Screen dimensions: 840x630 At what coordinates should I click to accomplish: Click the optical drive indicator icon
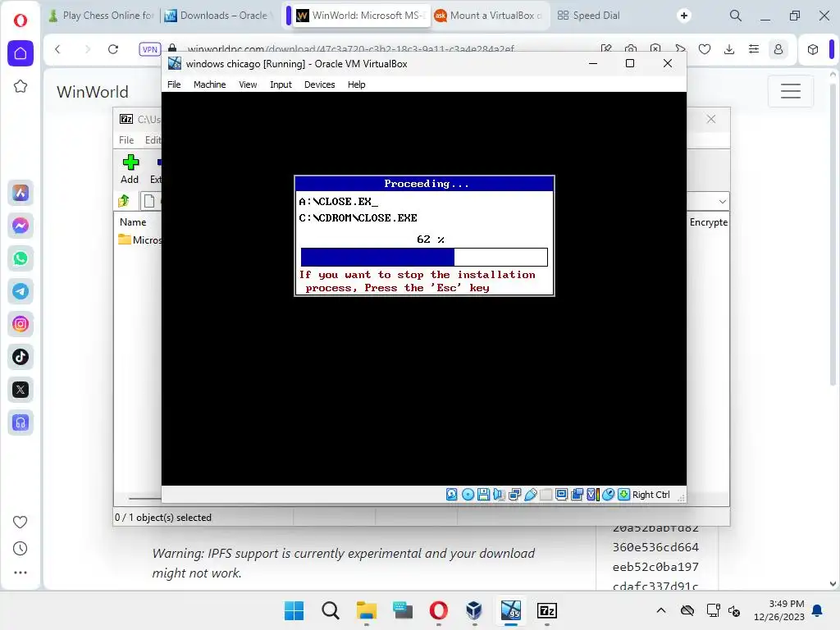pyautogui.click(x=468, y=495)
